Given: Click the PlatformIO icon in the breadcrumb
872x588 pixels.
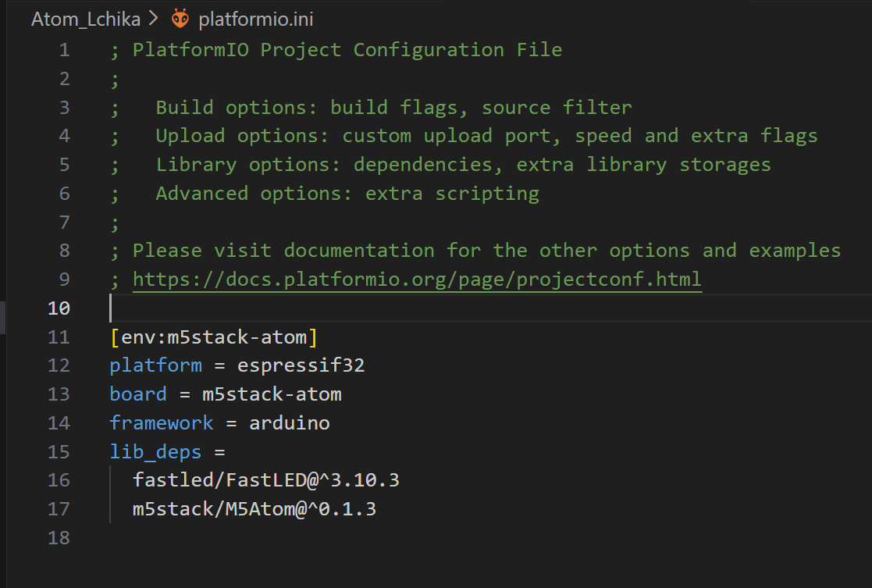Looking at the screenshot, I should [180, 19].
